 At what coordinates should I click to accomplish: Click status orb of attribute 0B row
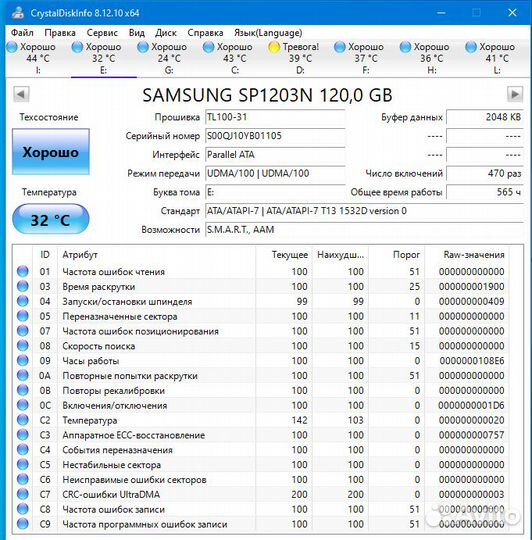point(23,390)
